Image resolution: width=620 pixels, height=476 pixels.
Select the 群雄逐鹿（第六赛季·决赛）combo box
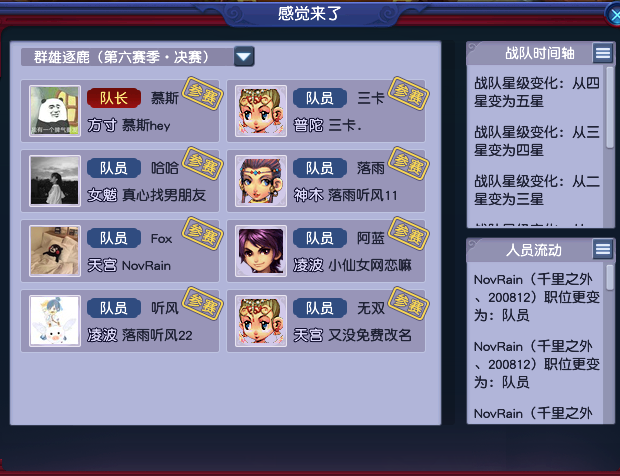[138, 57]
